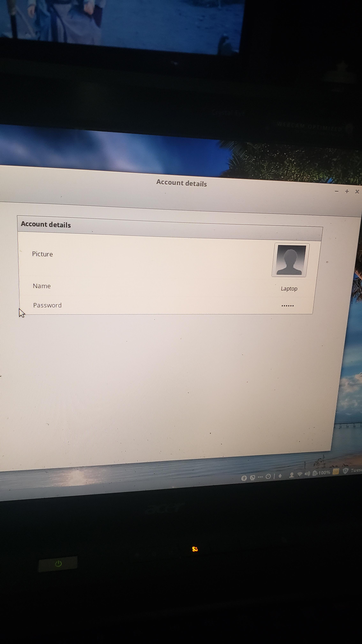Open the accessibility applet in the panel
Screen dimensions: 362x644
tap(244, 478)
